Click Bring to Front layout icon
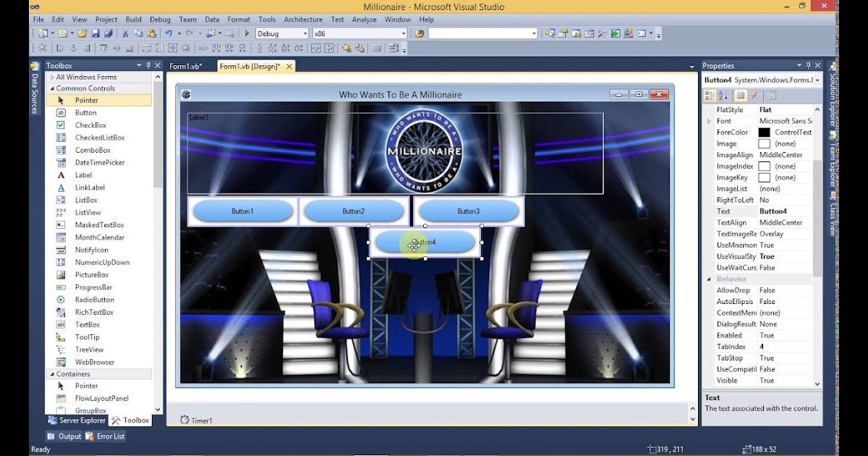 tap(346, 48)
